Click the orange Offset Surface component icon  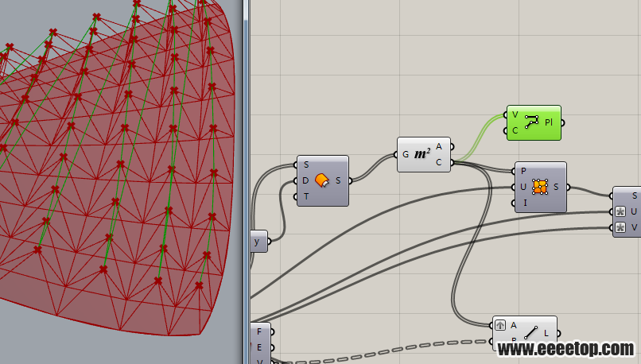click(322, 180)
